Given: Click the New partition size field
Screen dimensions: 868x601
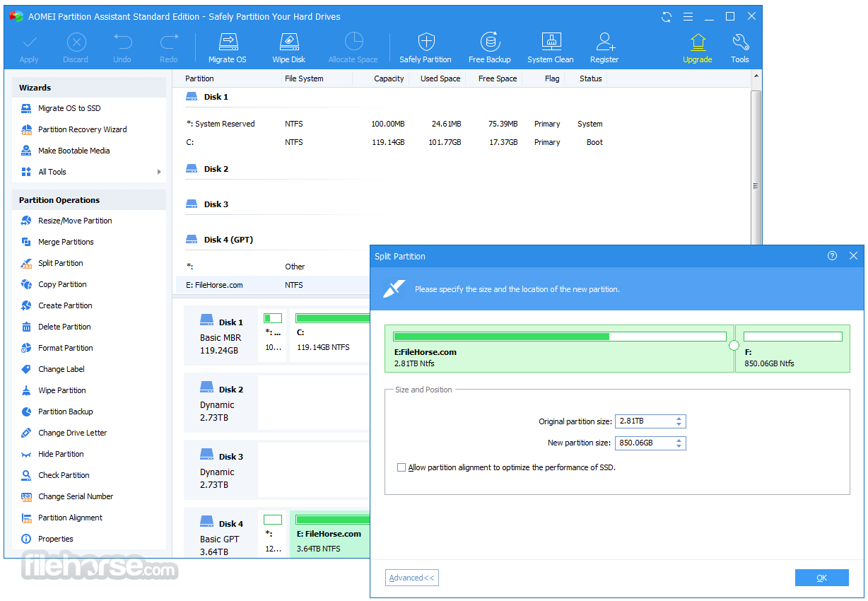Looking at the screenshot, I should click(643, 443).
